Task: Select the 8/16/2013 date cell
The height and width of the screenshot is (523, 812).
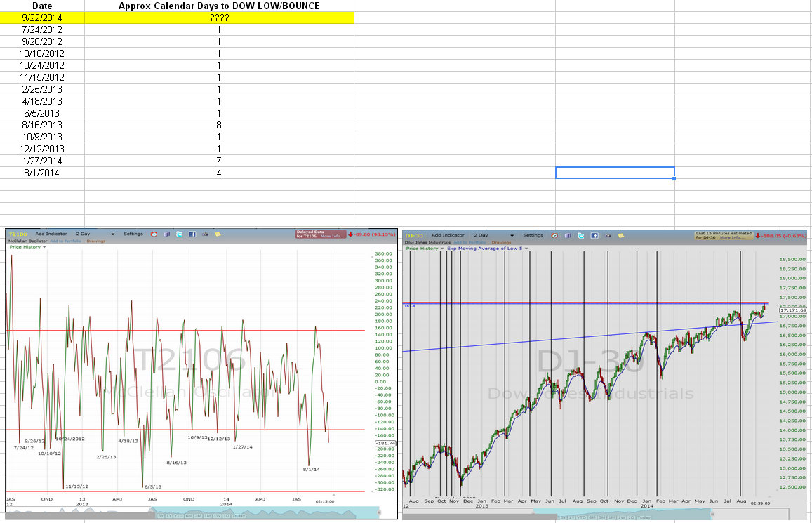Action: tap(42, 125)
